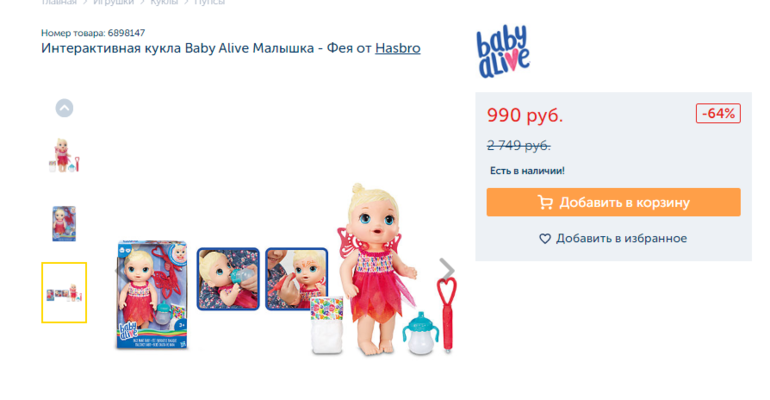Image resolution: width=770 pixels, height=400 pixels.
Task: Add product with Добавить в корзину button
Action: [613, 202]
